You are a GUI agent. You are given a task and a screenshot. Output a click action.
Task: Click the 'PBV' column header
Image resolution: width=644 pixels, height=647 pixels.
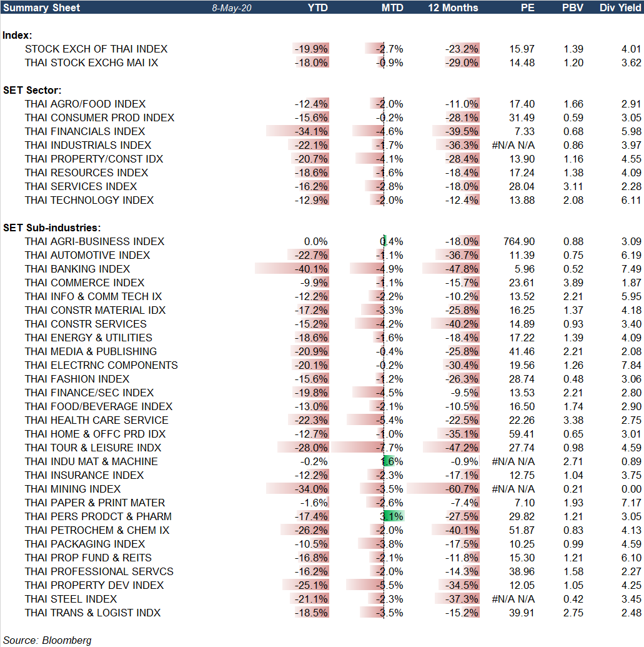(x=572, y=8)
